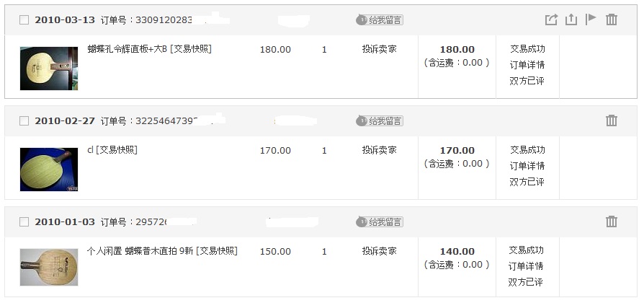The width and height of the screenshot is (644, 303).
Task: Flag the 2010-03-13 order
Action: (591, 19)
